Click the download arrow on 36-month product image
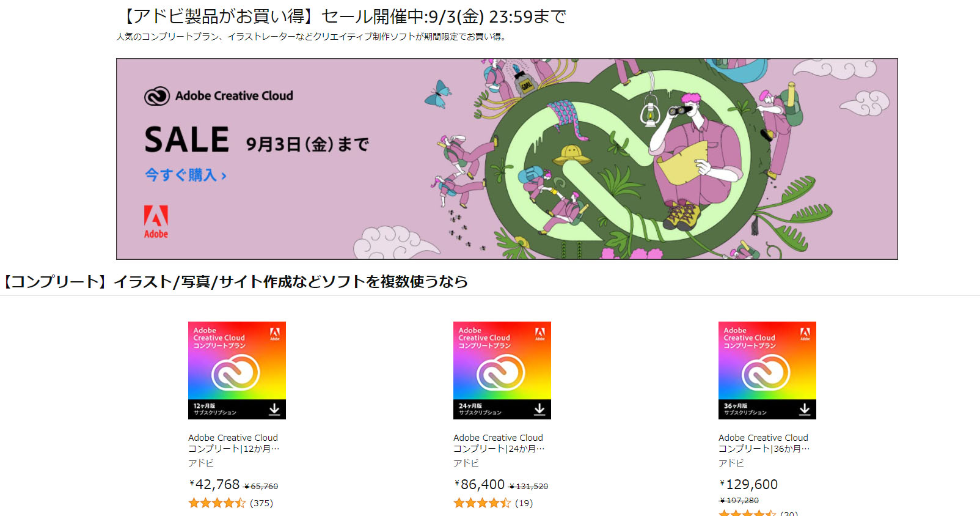 (805, 409)
